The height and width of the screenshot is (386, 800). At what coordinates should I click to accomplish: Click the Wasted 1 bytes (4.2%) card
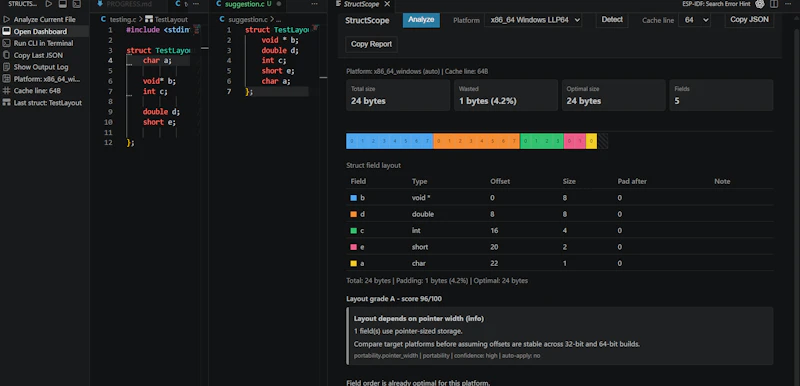coord(506,95)
